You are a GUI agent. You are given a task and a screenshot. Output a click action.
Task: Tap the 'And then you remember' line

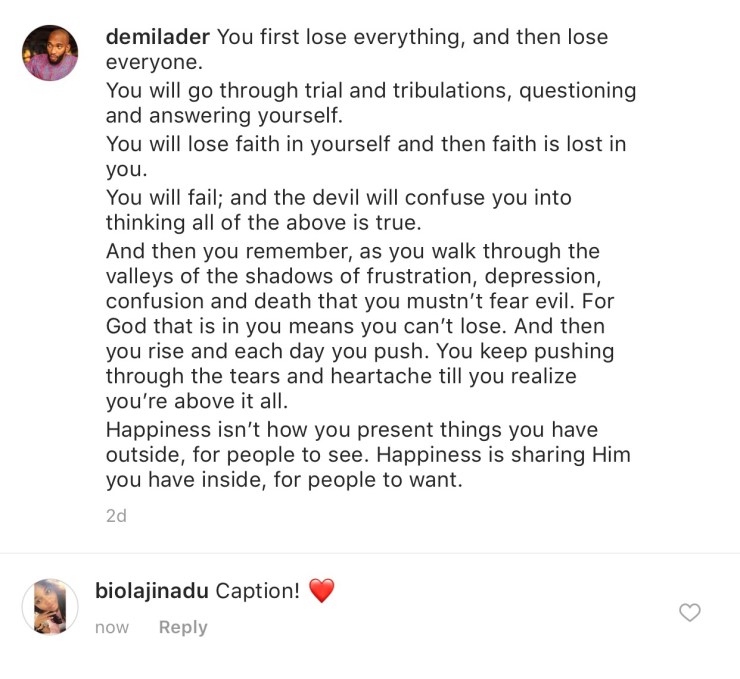(x=351, y=250)
